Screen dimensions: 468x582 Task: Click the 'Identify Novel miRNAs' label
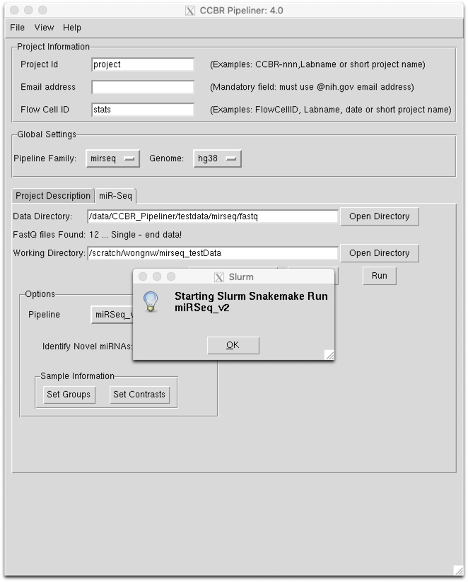87,346
